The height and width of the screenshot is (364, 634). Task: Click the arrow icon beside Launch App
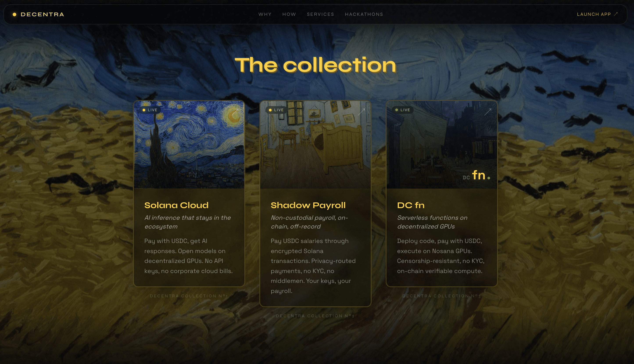(x=616, y=14)
